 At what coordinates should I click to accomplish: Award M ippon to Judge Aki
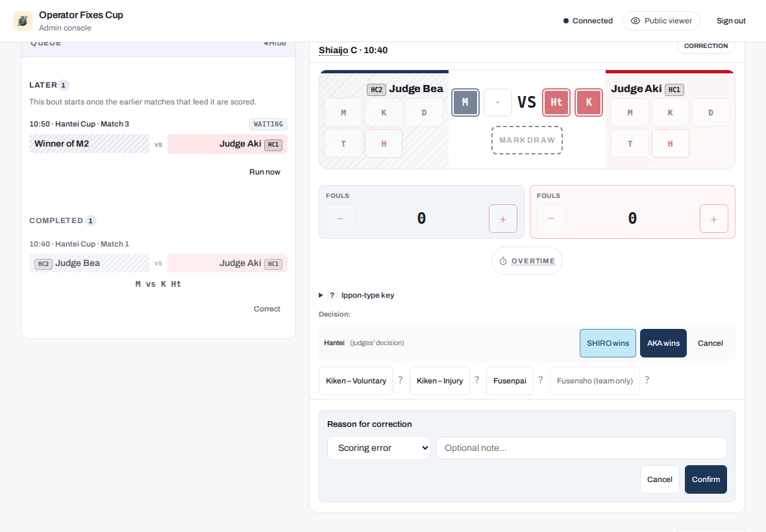click(x=630, y=113)
